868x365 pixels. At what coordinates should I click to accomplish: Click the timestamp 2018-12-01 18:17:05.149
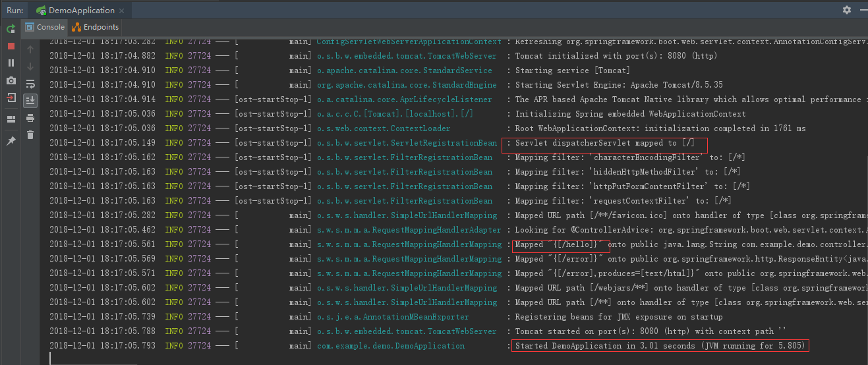pos(103,143)
